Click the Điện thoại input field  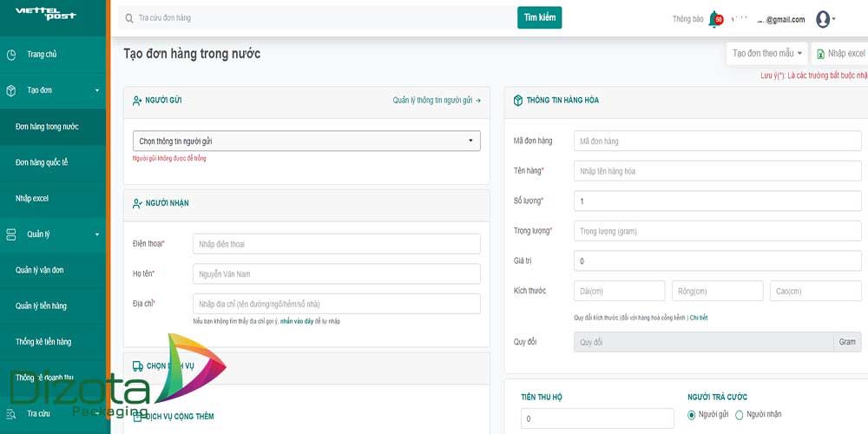point(336,244)
